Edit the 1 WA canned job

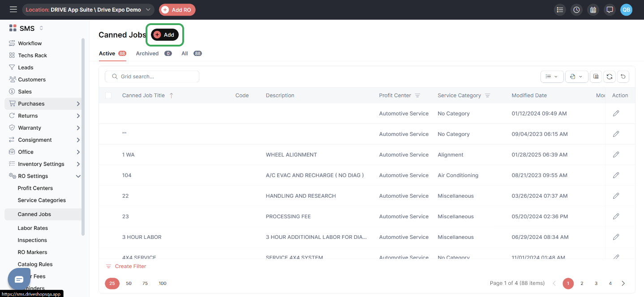(616, 155)
